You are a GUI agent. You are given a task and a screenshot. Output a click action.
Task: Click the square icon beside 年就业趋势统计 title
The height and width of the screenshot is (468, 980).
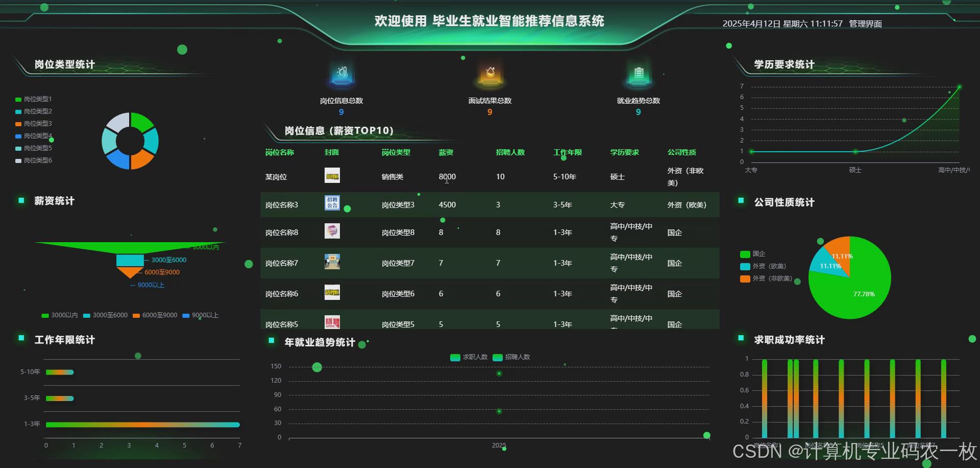click(x=272, y=340)
